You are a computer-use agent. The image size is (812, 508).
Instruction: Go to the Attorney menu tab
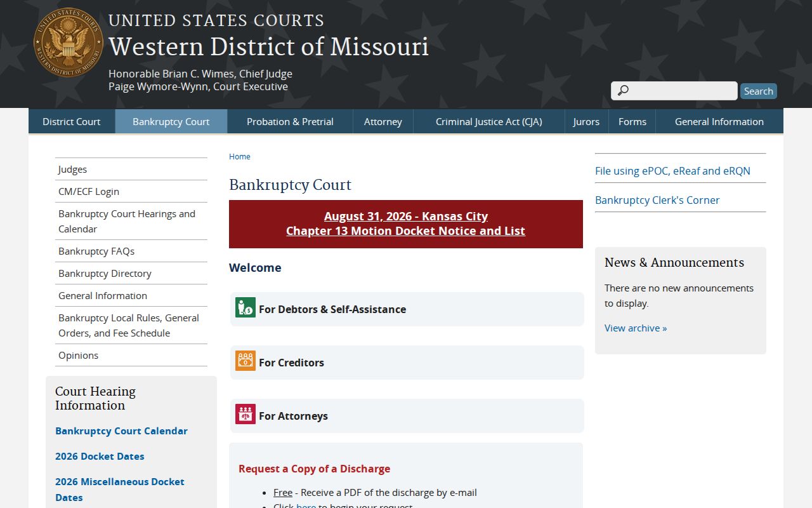[383, 121]
